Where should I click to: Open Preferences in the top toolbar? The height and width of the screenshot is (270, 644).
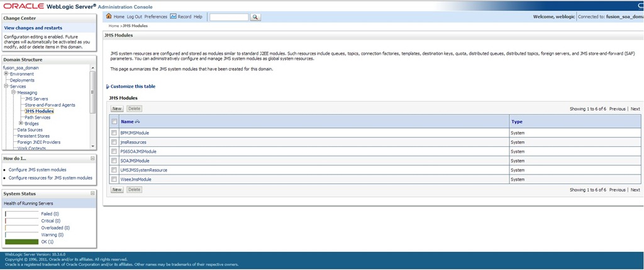[156, 16]
